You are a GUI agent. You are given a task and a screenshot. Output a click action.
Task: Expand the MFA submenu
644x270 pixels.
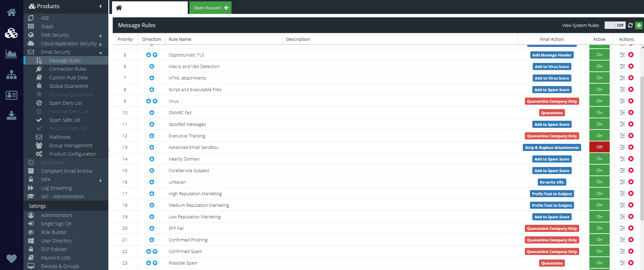click(100, 180)
